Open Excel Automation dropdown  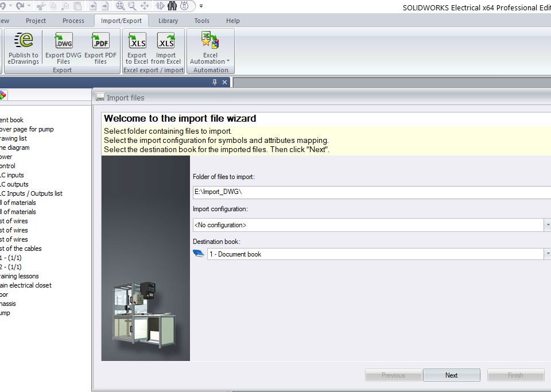211,61
